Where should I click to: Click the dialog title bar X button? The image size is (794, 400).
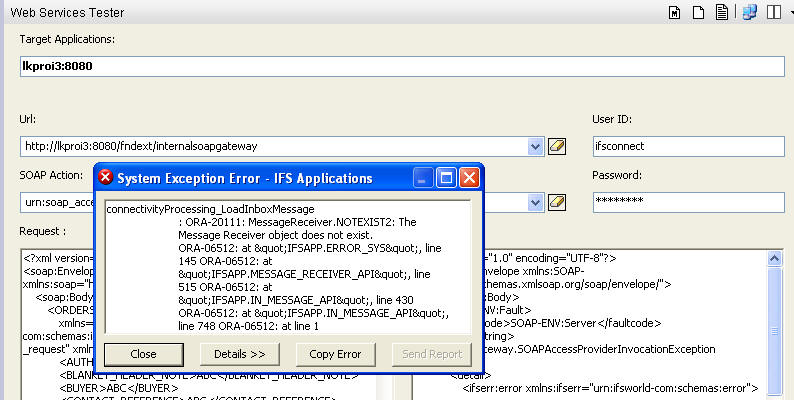point(469,178)
